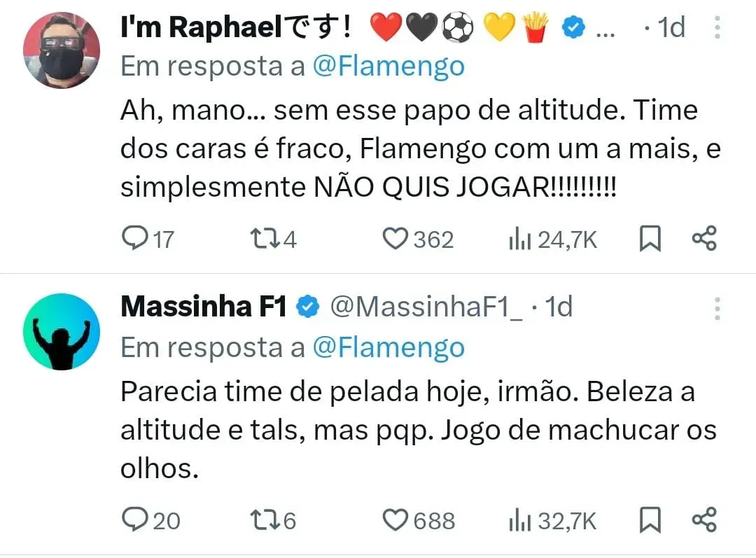Bookmark Massinha F1's tweet
756x558 pixels.
tap(650, 520)
